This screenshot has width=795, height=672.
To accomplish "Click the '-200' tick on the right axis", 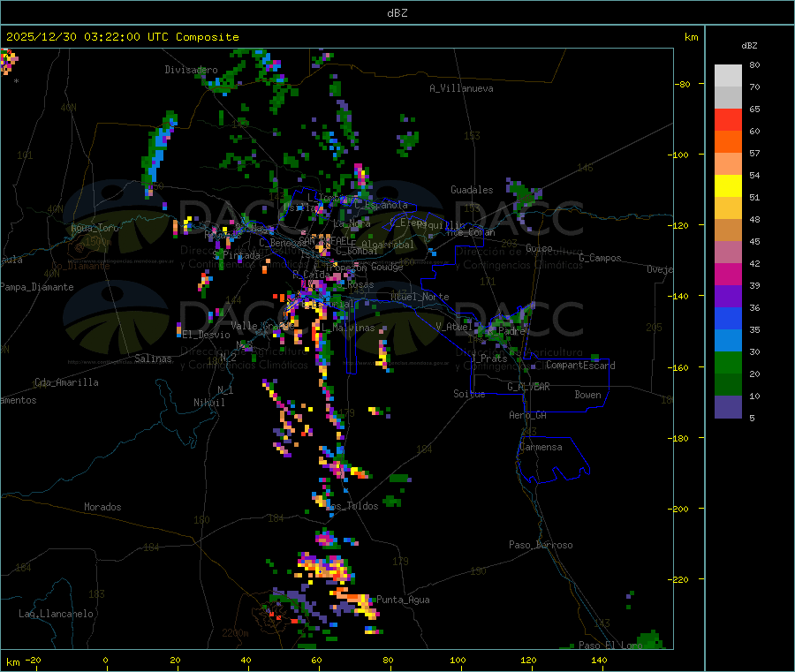I will (679, 509).
